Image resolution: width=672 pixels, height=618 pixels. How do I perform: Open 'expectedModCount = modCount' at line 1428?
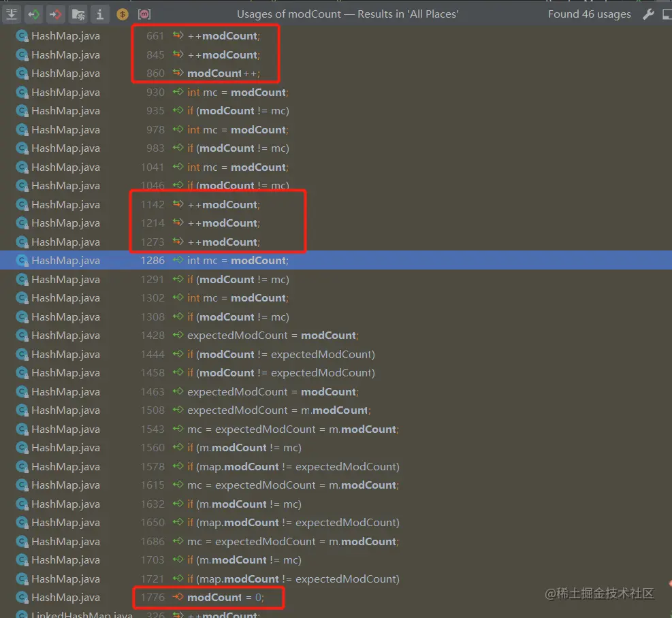click(x=336, y=336)
